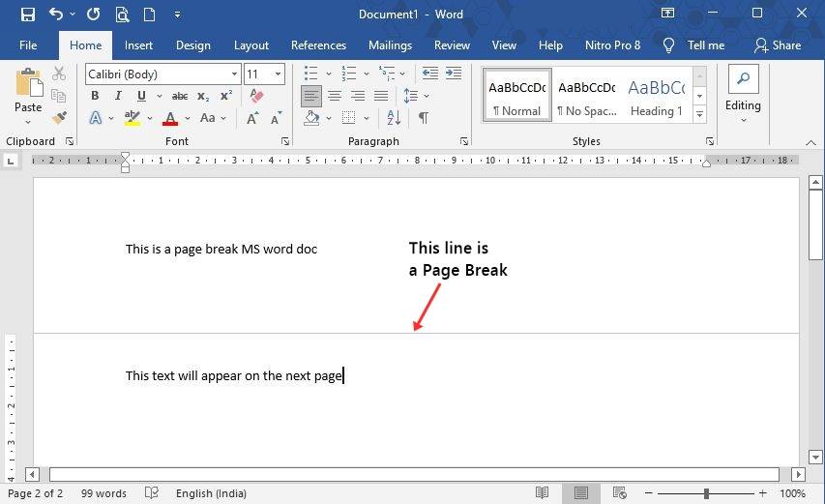The width and height of the screenshot is (825, 504).
Task: Click the Share button
Action: pyautogui.click(x=778, y=45)
